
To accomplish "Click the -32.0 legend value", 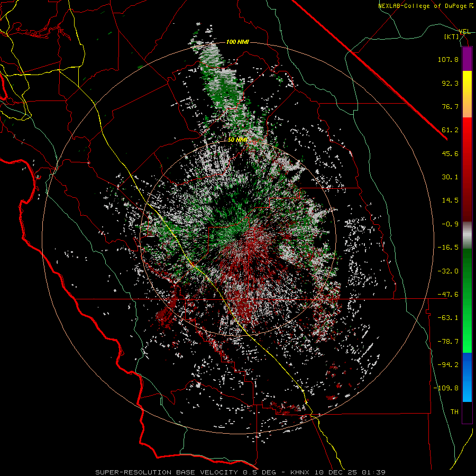I will 448,271.
